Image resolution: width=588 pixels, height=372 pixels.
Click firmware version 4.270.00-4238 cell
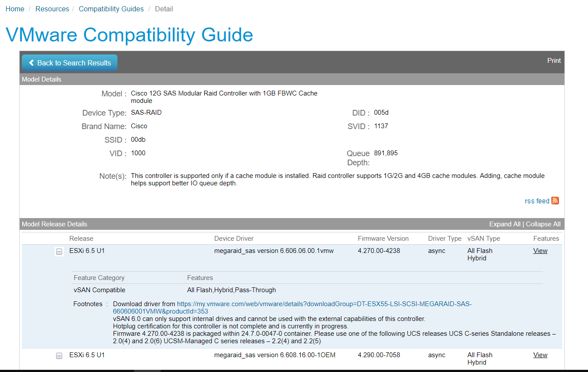(379, 251)
